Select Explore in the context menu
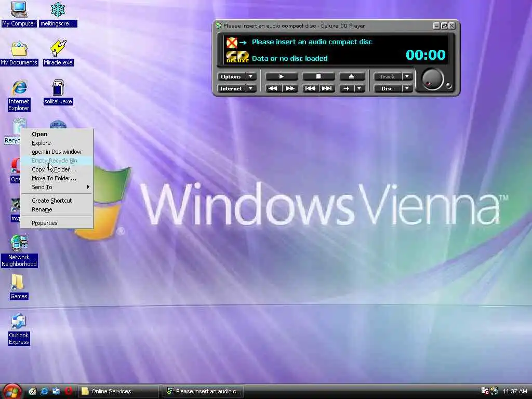 pos(57,143)
